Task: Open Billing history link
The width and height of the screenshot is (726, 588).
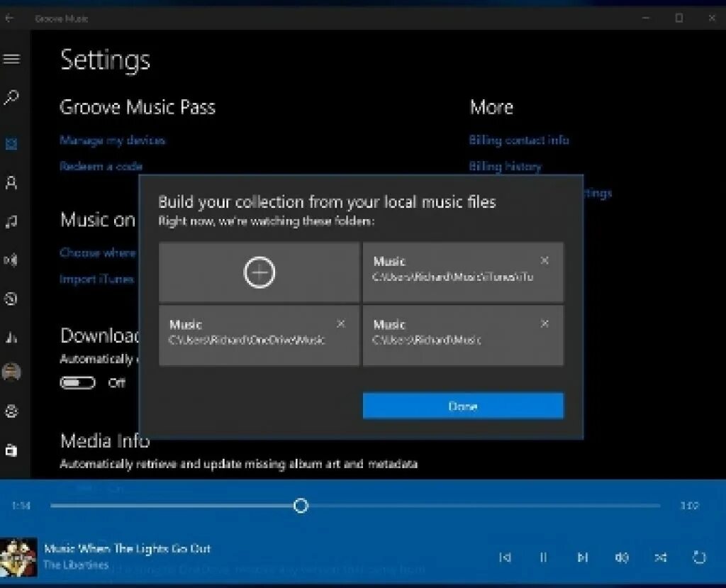Action: (x=505, y=167)
